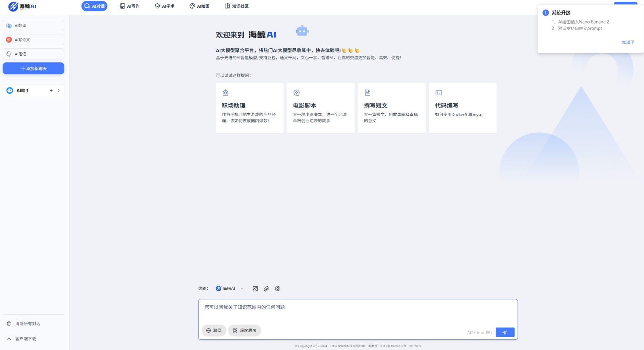Click the AI写作 tab icon

pos(122,6)
